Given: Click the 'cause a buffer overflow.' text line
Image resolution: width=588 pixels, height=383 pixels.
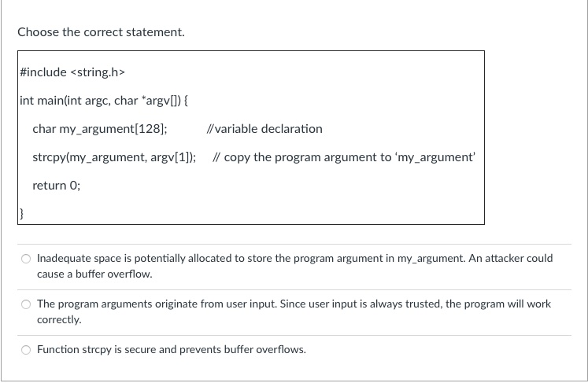Looking at the screenshot, I should click(x=94, y=274).
